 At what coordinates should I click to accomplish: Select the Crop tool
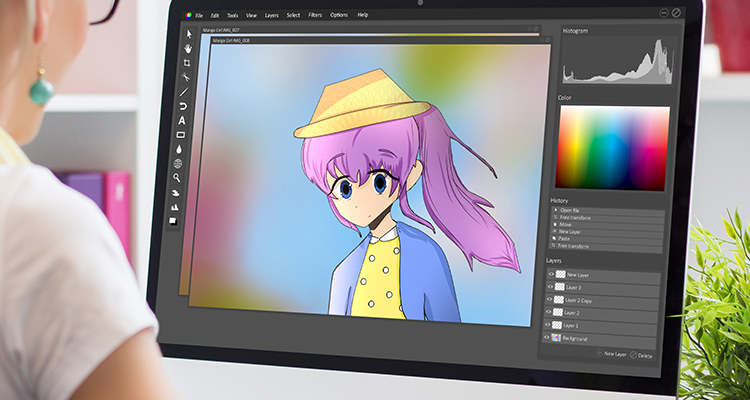click(187, 63)
